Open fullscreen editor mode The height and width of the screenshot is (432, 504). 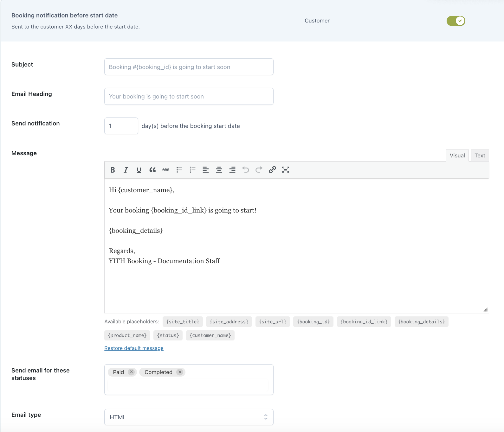(x=286, y=170)
